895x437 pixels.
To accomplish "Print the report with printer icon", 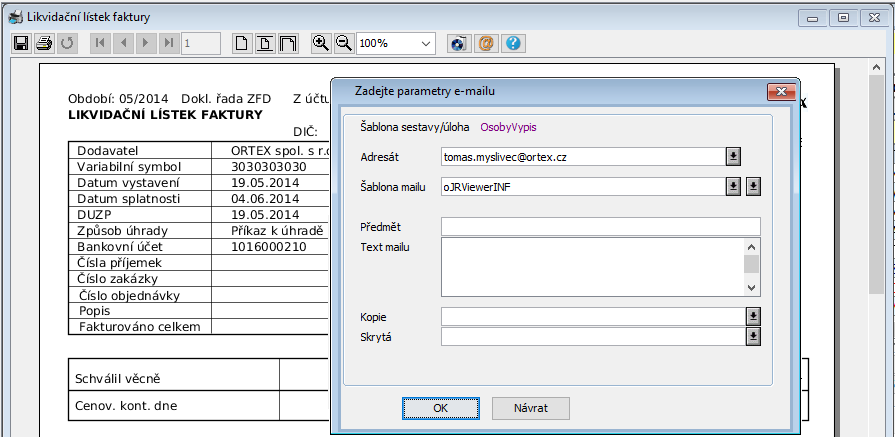I will 44,43.
